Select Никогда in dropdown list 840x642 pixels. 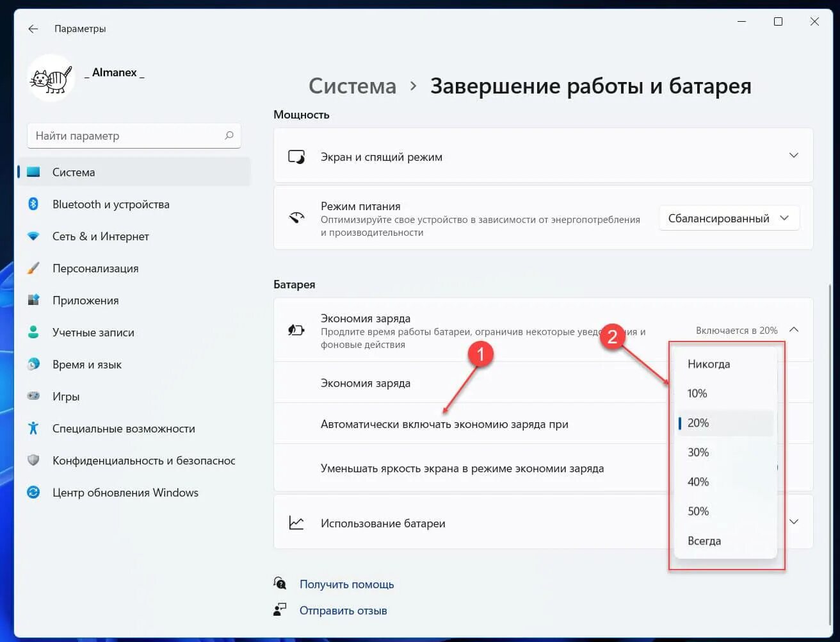(725, 364)
